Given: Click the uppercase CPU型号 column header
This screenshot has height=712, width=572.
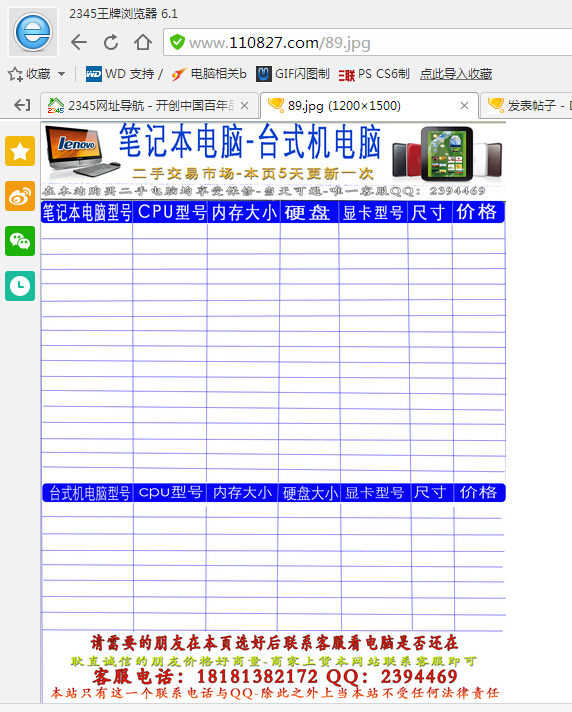Looking at the screenshot, I should pos(171,212).
